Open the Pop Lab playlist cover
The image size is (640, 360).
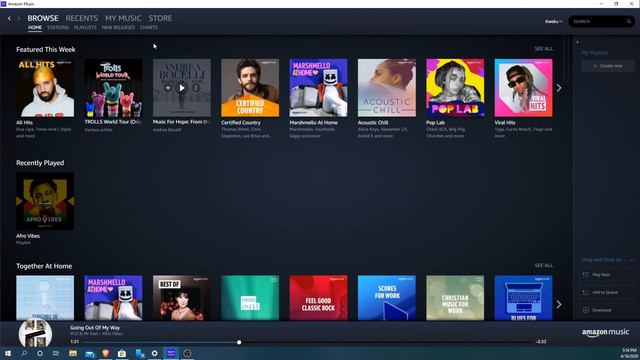(x=455, y=88)
